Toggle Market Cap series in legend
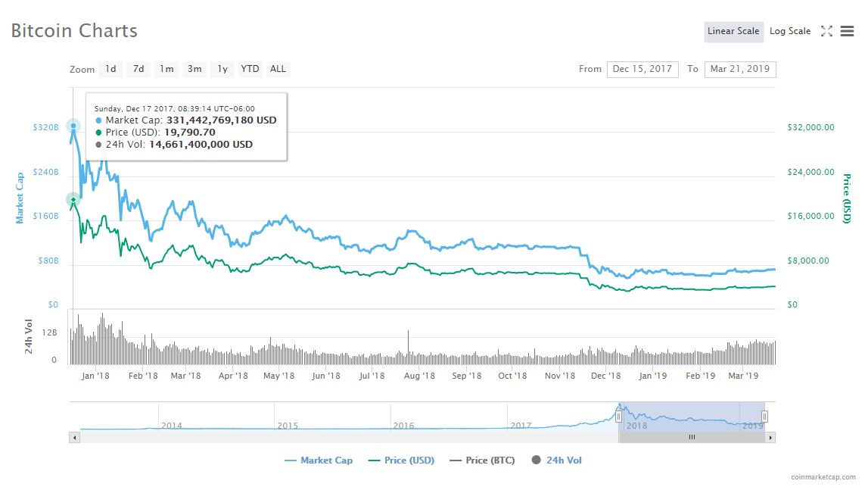The height and width of the screenshot is (487, 868). point(319,460)
